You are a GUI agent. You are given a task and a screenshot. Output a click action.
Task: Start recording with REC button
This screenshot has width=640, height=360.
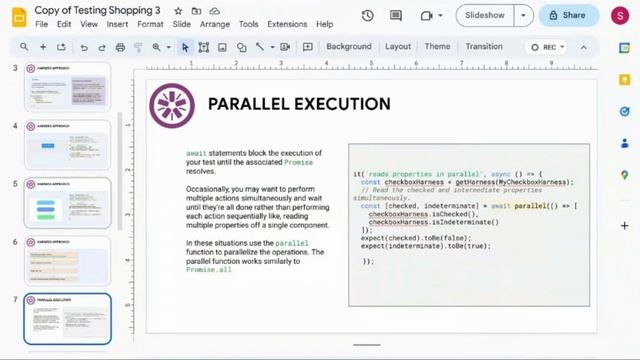tap(543, 47)
